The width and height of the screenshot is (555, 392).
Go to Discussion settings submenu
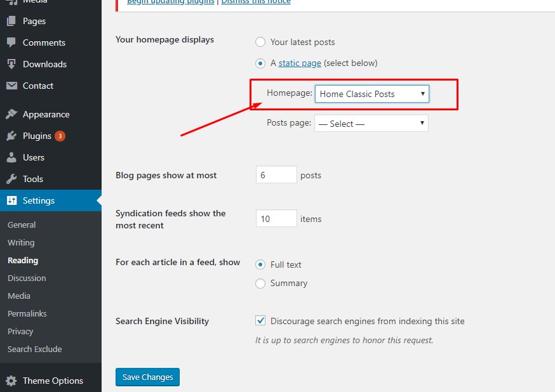pos(27,278)
